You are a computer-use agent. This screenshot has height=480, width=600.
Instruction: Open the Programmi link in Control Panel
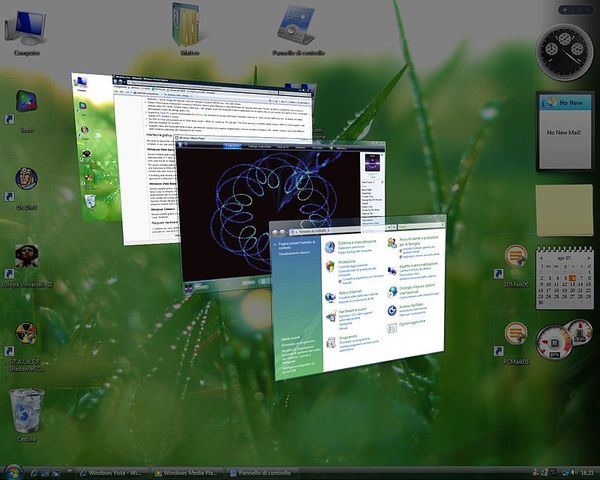[348, 338]
